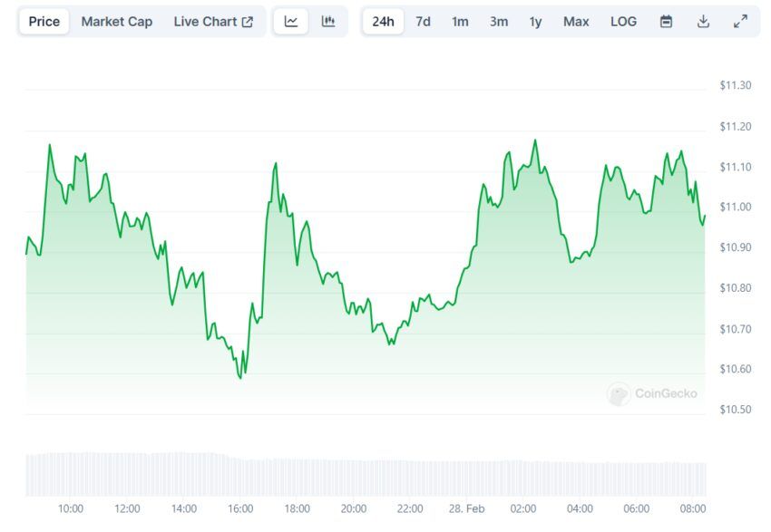Switch to the line chart view
Screen dimensions: 771x532
tap(291, 22)
